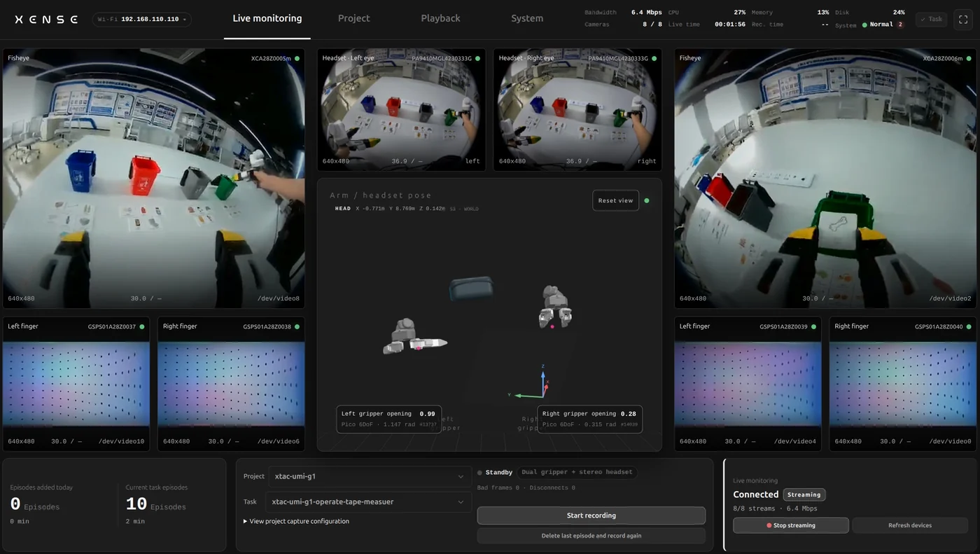Click the gray Standby status dot

coord(479,473)
